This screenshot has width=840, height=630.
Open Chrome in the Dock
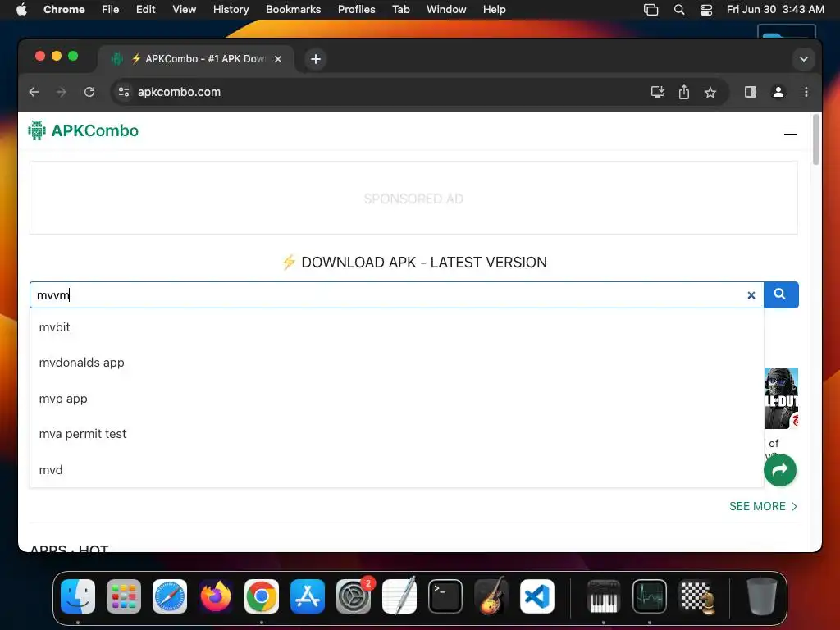pos(262,596)
